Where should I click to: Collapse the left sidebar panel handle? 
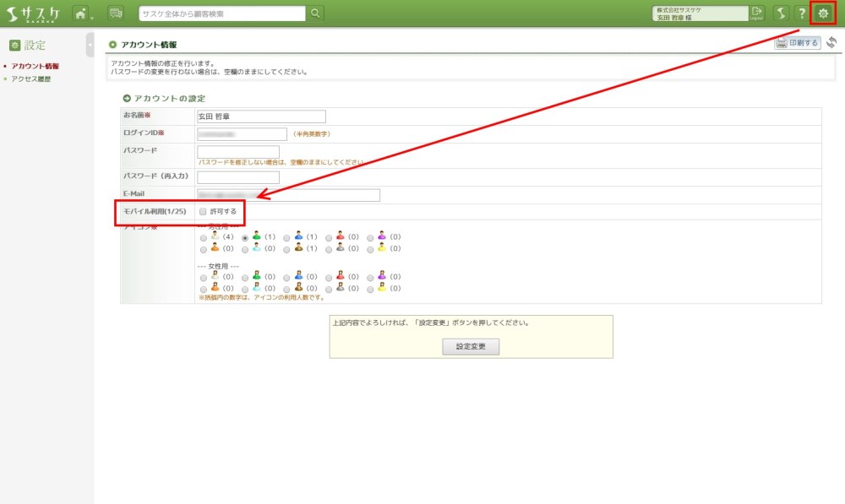pos(90,45)
